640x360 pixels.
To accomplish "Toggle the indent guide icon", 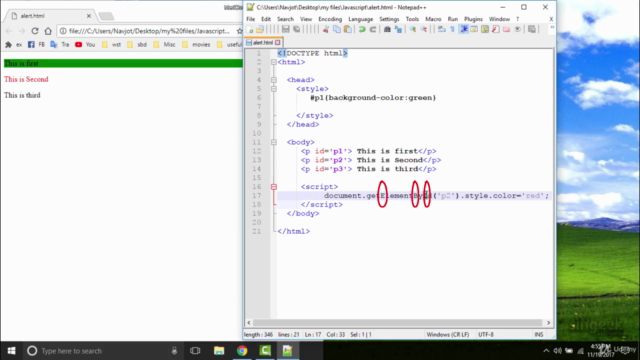I will 464,29.
